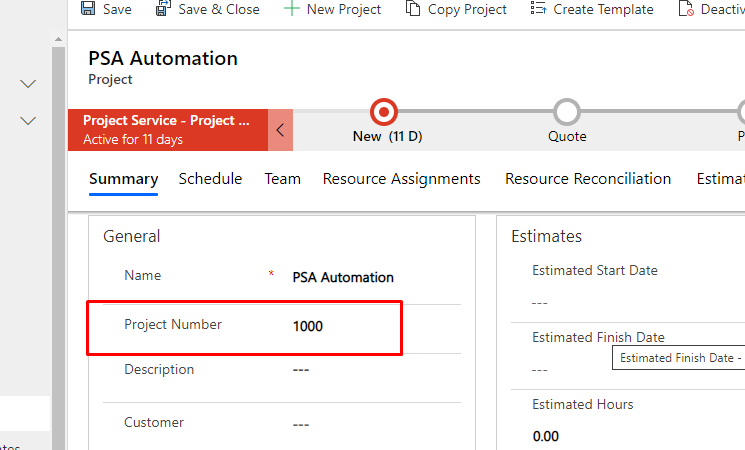Click the Estimated Start Date value
This screenshot has width=745, height=450.
coord(540,303)
